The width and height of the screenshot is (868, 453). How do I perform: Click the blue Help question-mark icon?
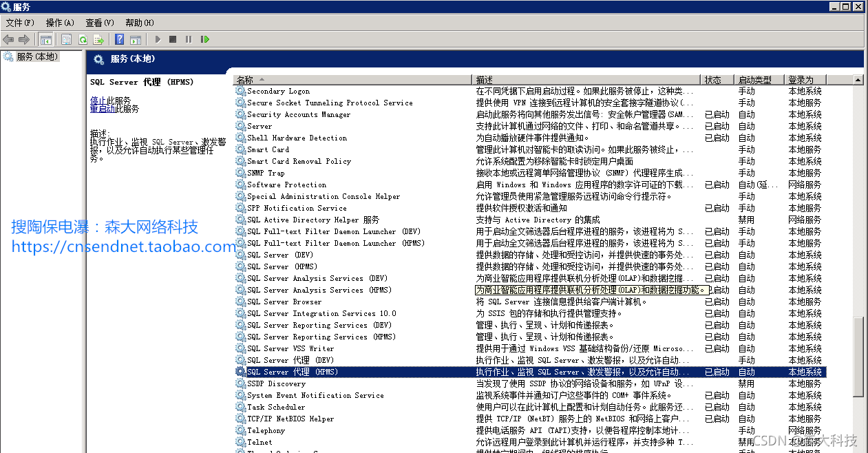click(120, 40)
